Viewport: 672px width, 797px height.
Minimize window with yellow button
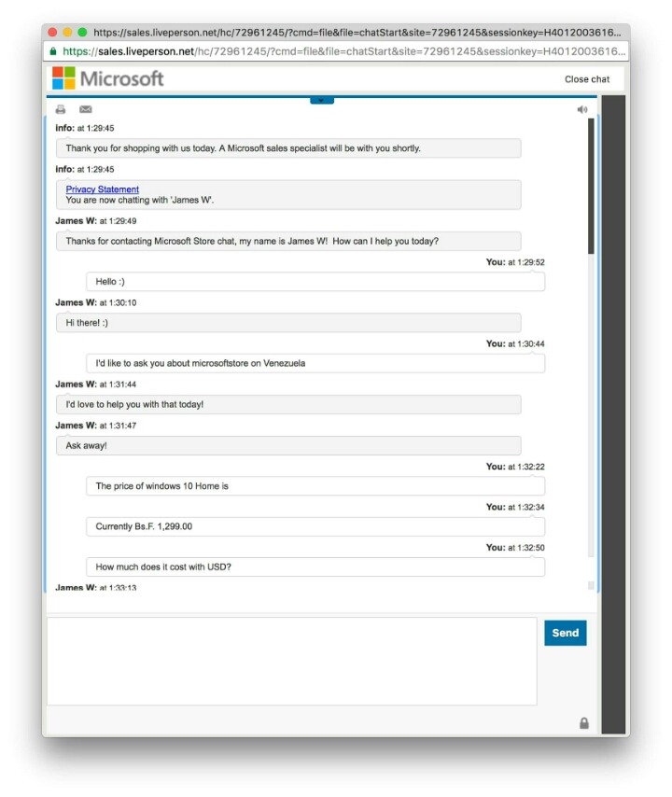click(67, 32)
